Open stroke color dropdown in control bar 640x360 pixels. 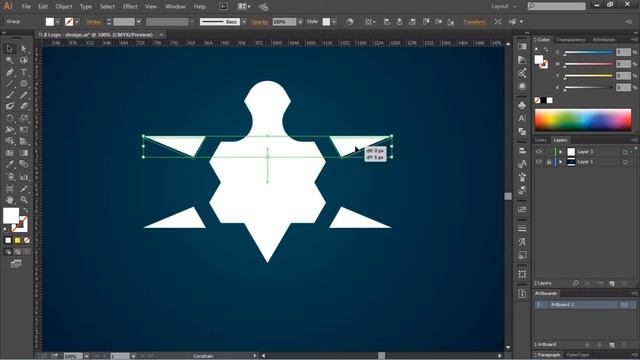[77, 22]
